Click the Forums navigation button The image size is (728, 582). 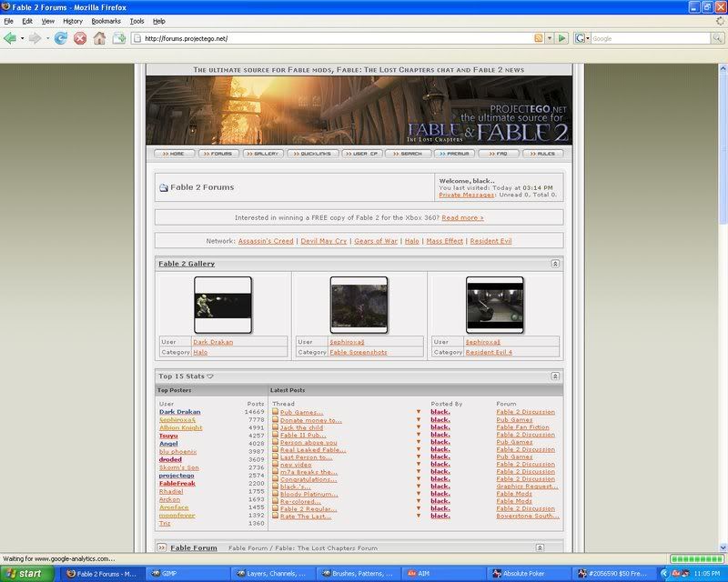218,154
